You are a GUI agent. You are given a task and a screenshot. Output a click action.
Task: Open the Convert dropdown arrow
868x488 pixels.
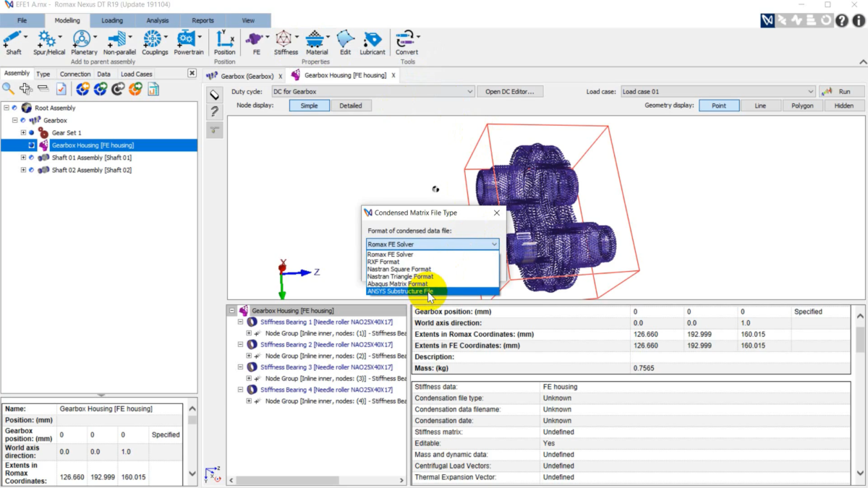pyautogui.click(x=418, y=36)
